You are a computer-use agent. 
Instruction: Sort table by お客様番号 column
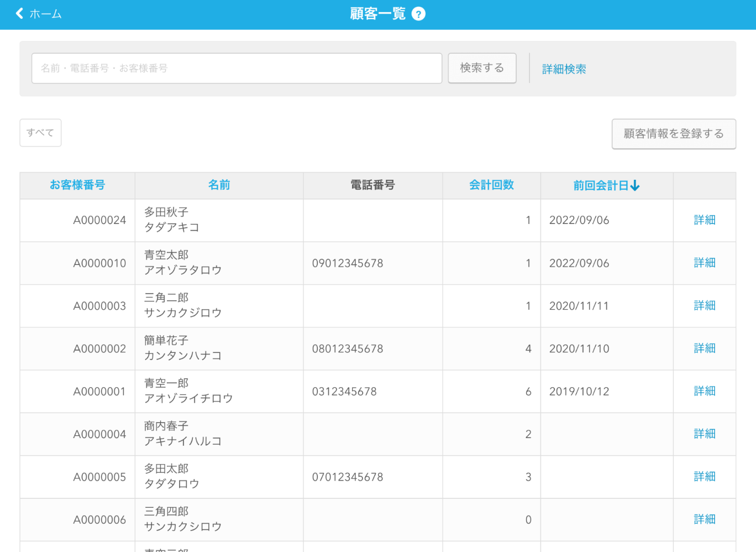coord(77,185)
